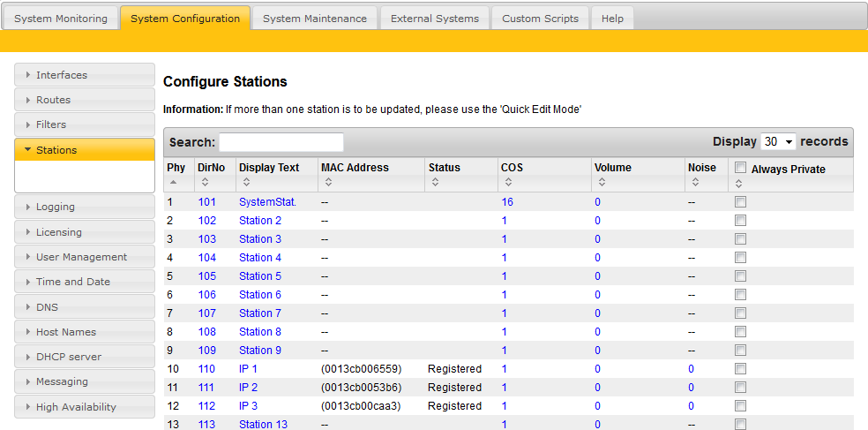The image size is (868, 430).
Task: Sort by MAC Address column arrows
Action: (328, 182)
